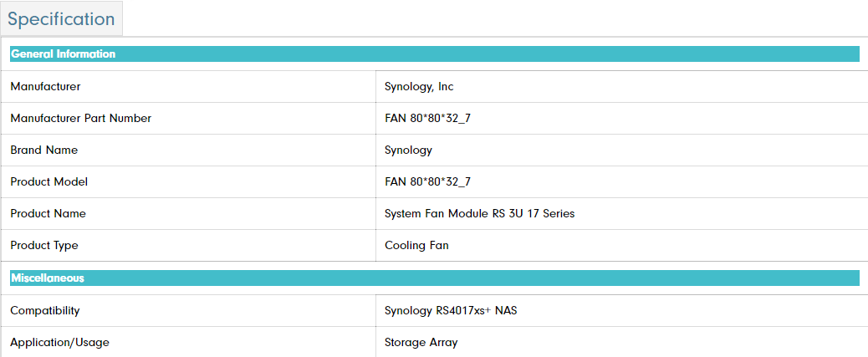Select the Miscellaneous section header

click(x=47, y=278)
